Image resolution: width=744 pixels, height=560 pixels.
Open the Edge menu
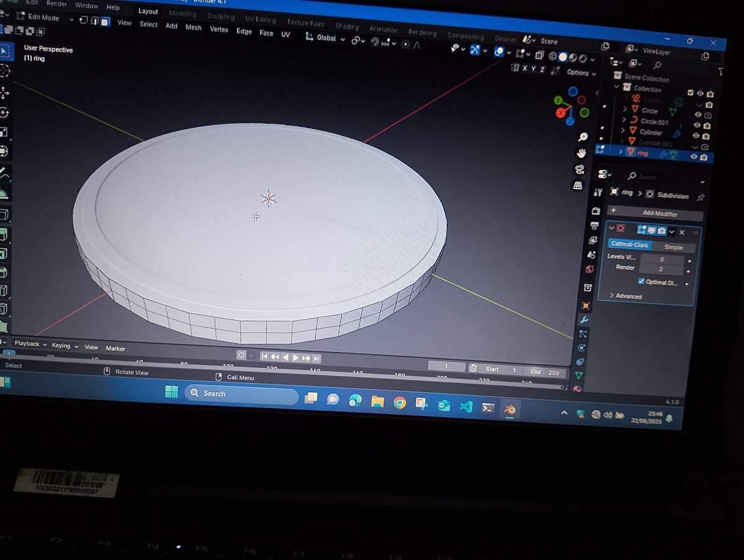click(x=244, y=31)
